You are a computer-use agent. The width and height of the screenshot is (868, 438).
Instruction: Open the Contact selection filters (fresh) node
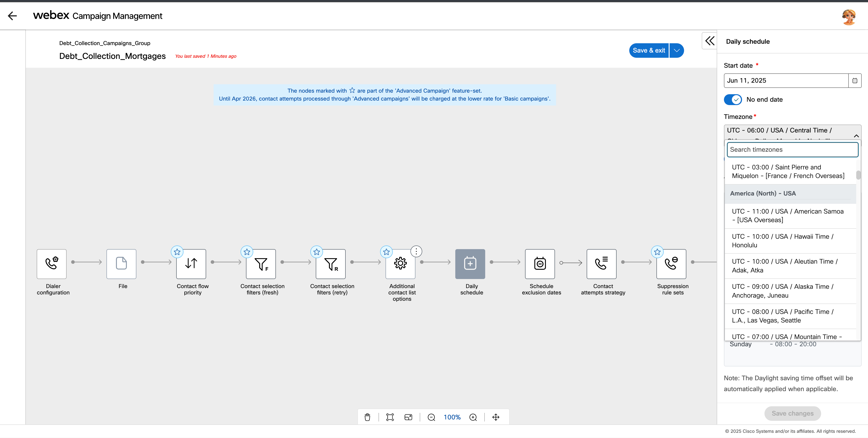(x=261, y=263)
